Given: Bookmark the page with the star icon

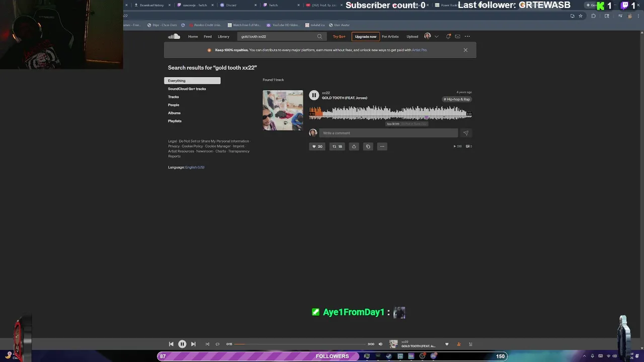Looking at the screenshot, I should coord(581,16).
